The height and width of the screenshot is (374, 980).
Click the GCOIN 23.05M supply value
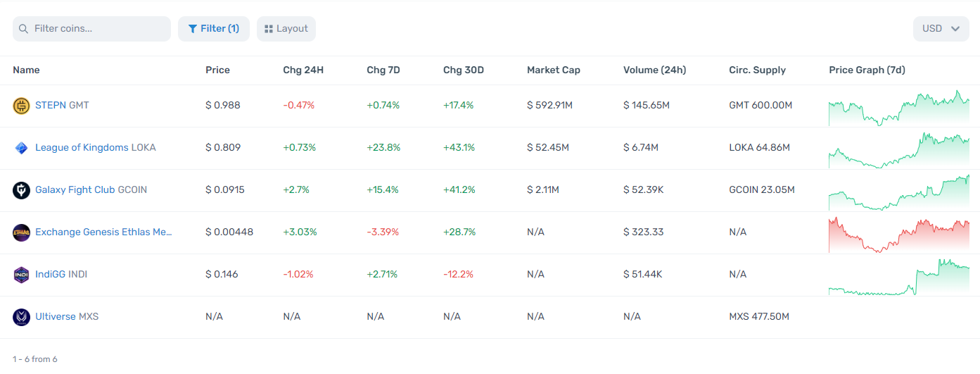coord(762,189)
